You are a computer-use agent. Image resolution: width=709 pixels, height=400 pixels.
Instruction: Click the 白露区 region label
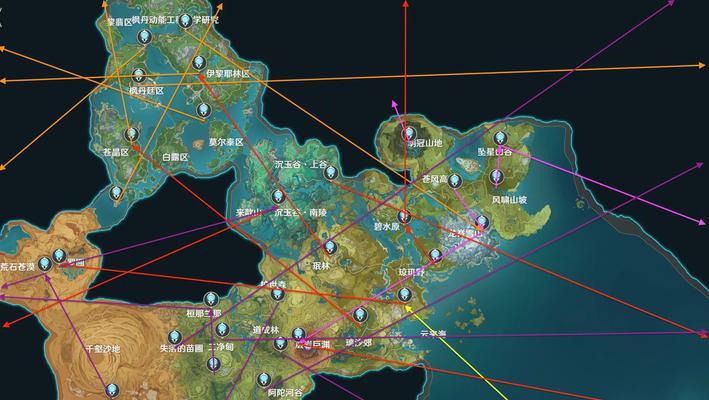click(x=175, y=157)
